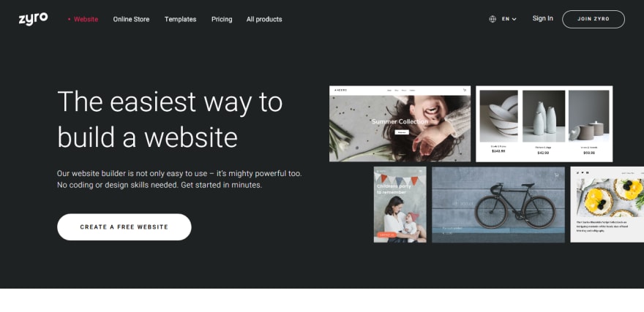Go to the Templates page

(x=180, y=19)
